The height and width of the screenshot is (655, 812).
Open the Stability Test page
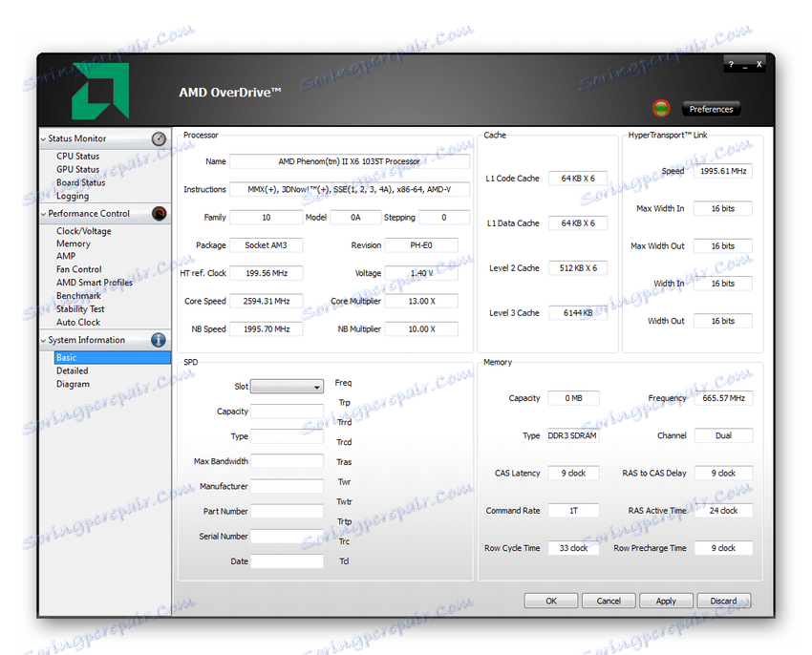(x=80, y=309)
